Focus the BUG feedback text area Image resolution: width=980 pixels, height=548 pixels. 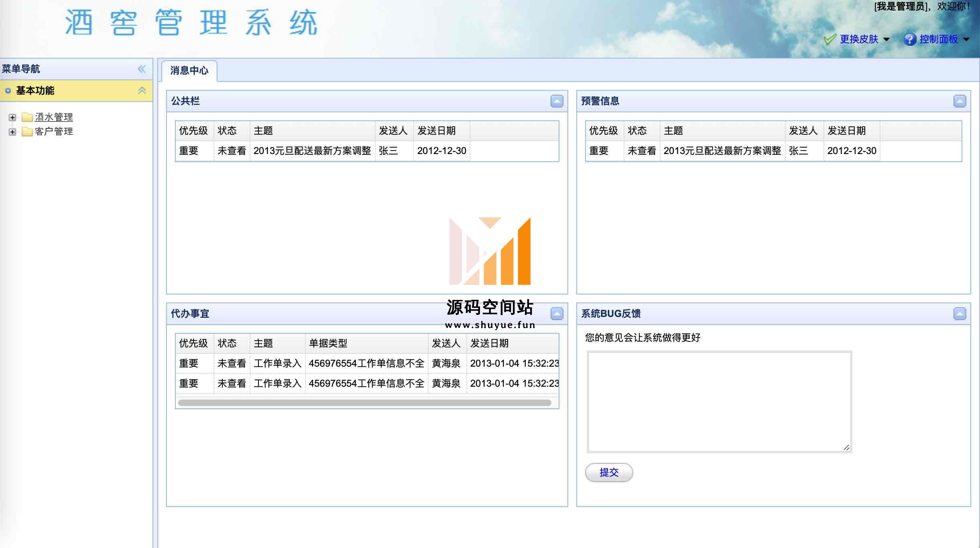[719, 402]
